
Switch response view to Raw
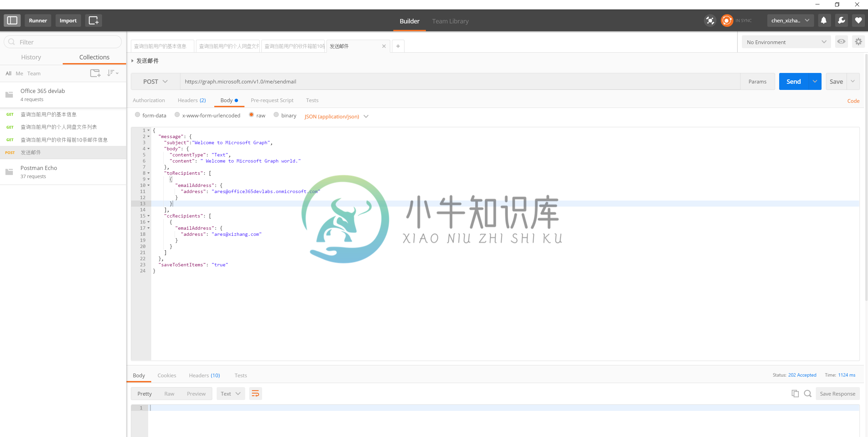(169, 394)
